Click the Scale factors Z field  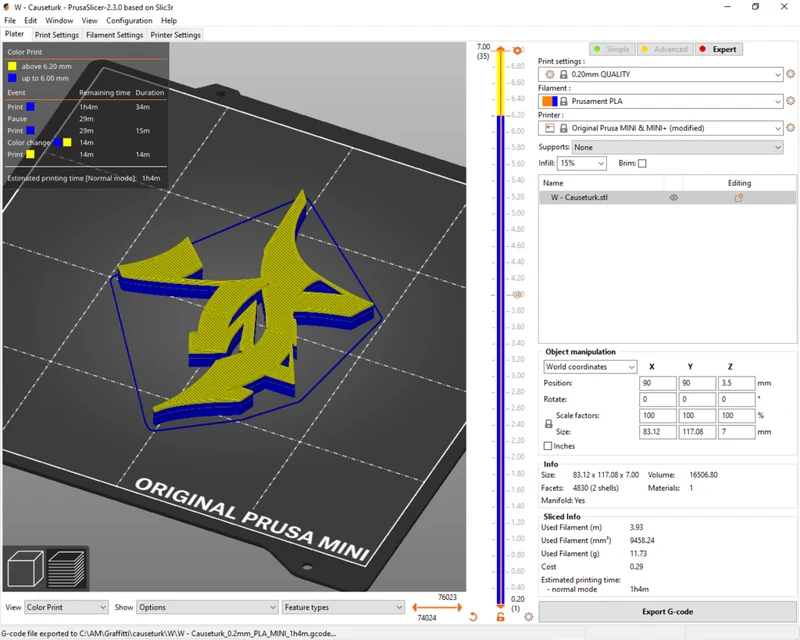pos(736,415)
